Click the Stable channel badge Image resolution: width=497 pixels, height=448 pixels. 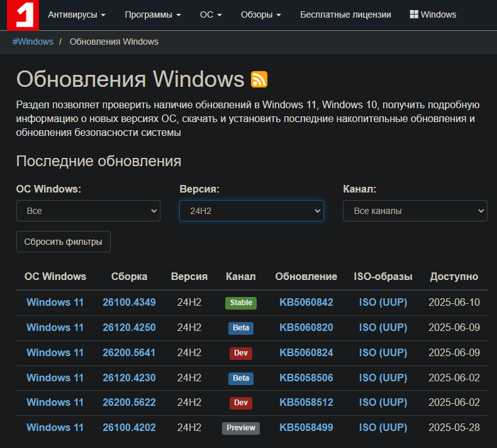241,303
